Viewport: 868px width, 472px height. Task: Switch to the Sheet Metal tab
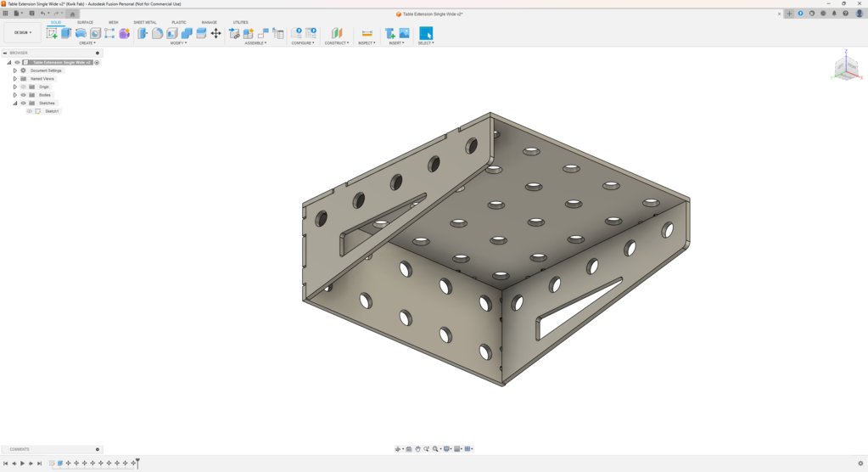(145, 22)
